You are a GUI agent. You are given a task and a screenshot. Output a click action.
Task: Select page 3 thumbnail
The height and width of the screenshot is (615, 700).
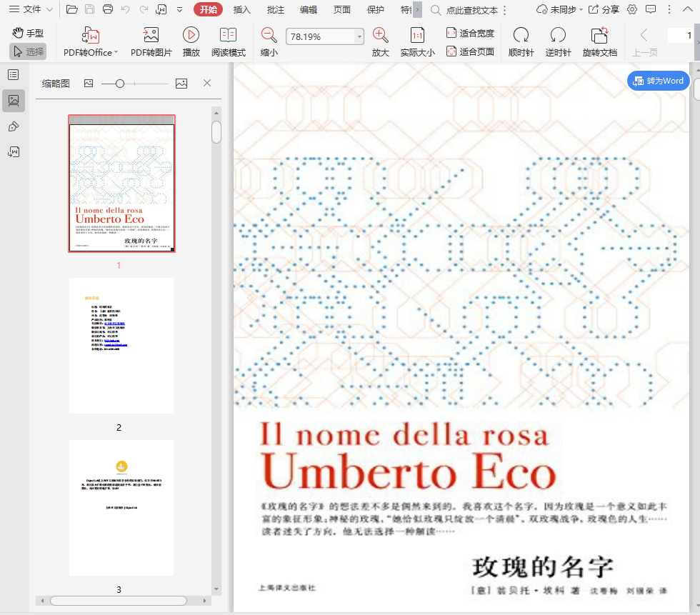coord(121,507)
